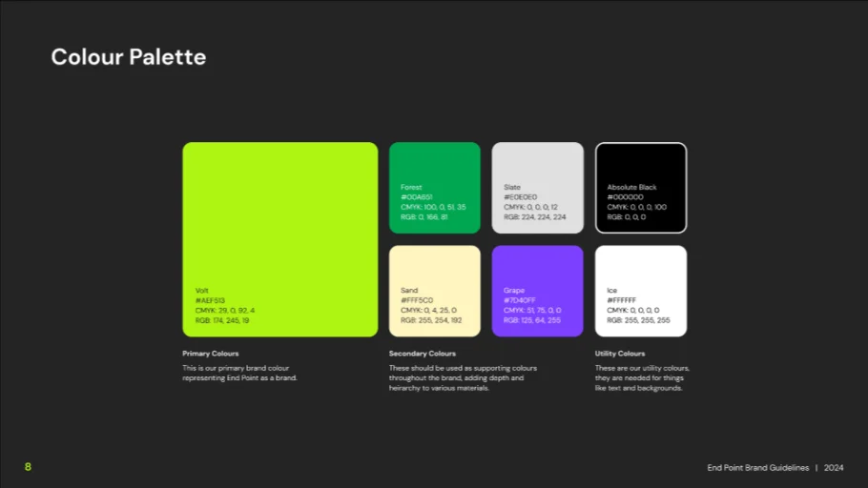This screenshot has height=488, width=868.
Task: Click the Absolute Black hex code #000000
Action: pos(626,197)
